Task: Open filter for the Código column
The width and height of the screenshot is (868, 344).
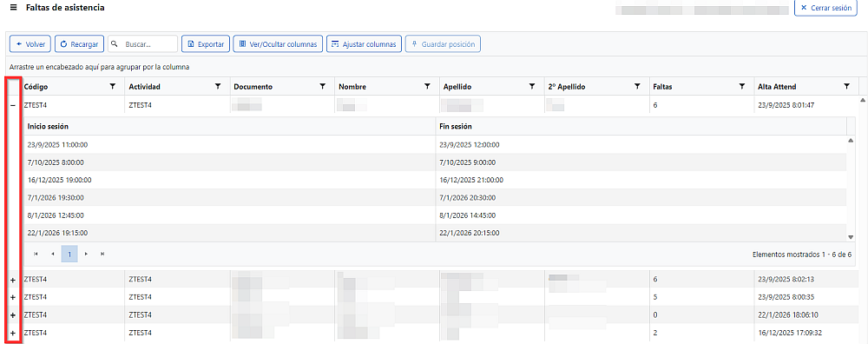Action: [x=113, y=86]
